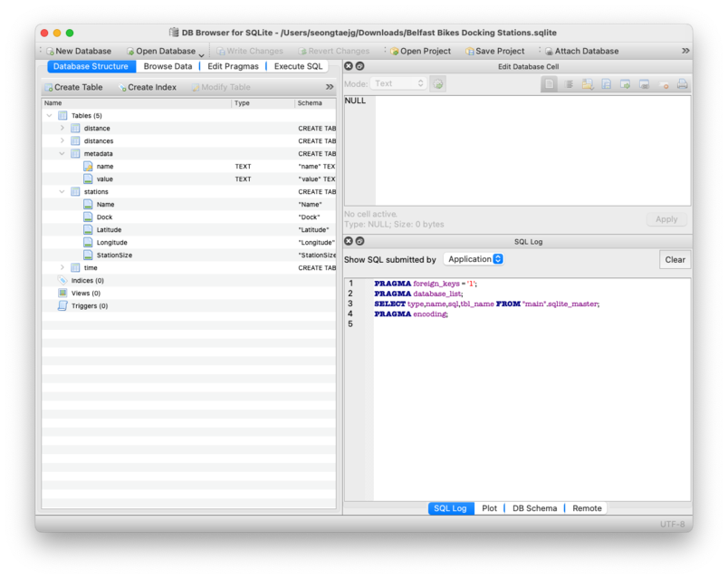Click the Clear button in SQL Log
The width and height of the screenshot is (728, 579).
(x=675, y=260)
